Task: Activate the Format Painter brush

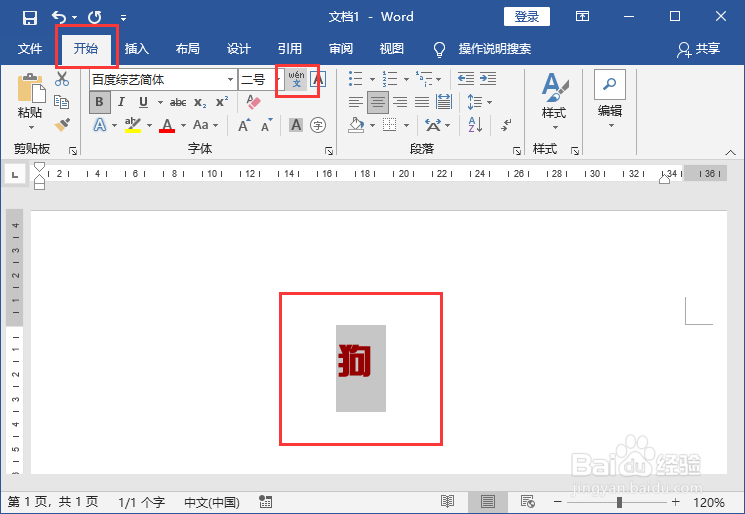Action: [62, 124]
